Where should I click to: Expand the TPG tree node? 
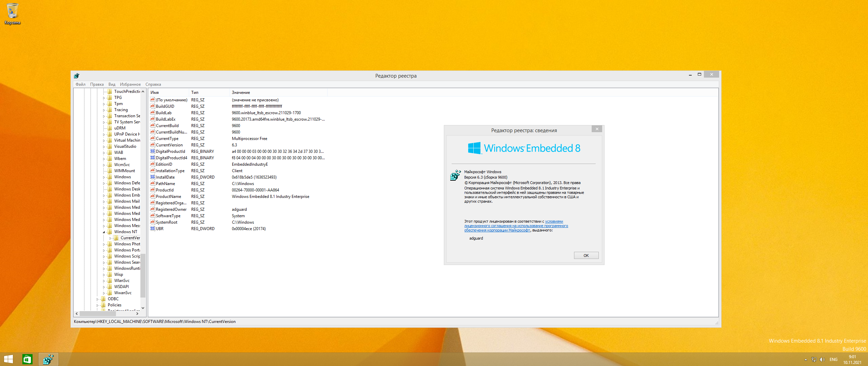tap(104, 98)
